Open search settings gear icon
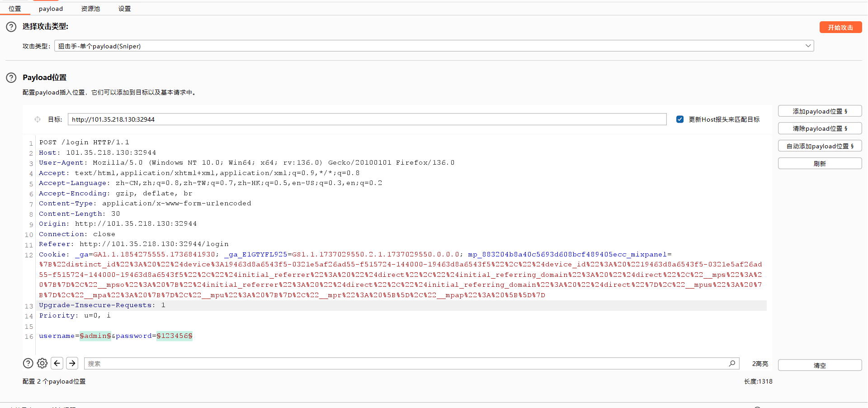The height and width of the screenshot is (408, 868). 42,363
